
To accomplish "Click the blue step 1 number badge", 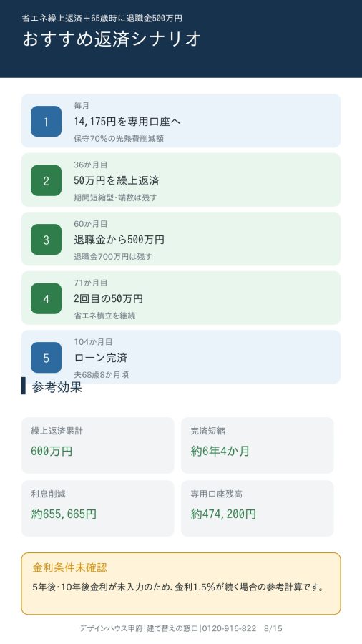I will point(46,122).
